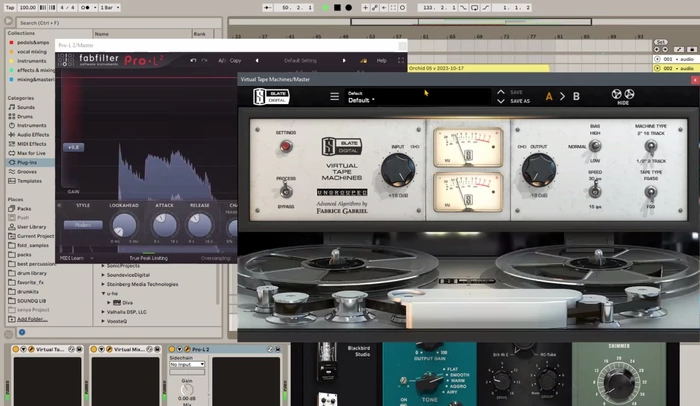Flip the SPEED 30 ips/15 ips switch
The width and height of the screenshot is (700, 406).
tap(594, 191)
